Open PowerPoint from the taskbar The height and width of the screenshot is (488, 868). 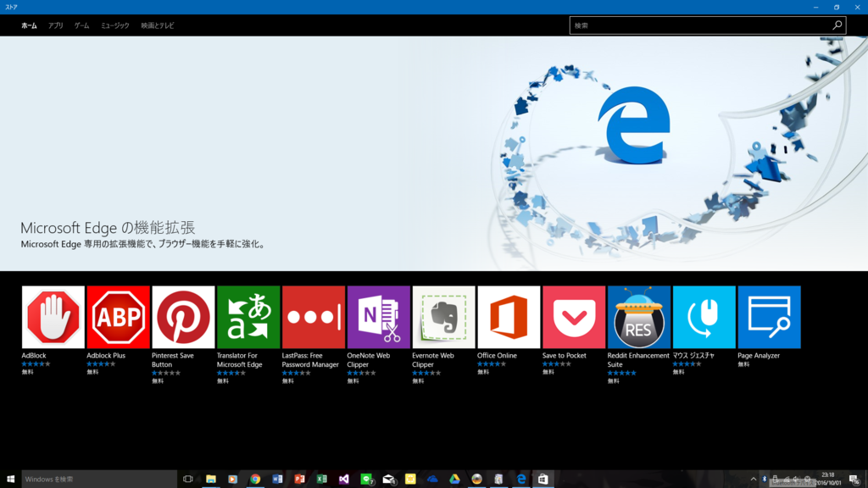coord(299,480)
